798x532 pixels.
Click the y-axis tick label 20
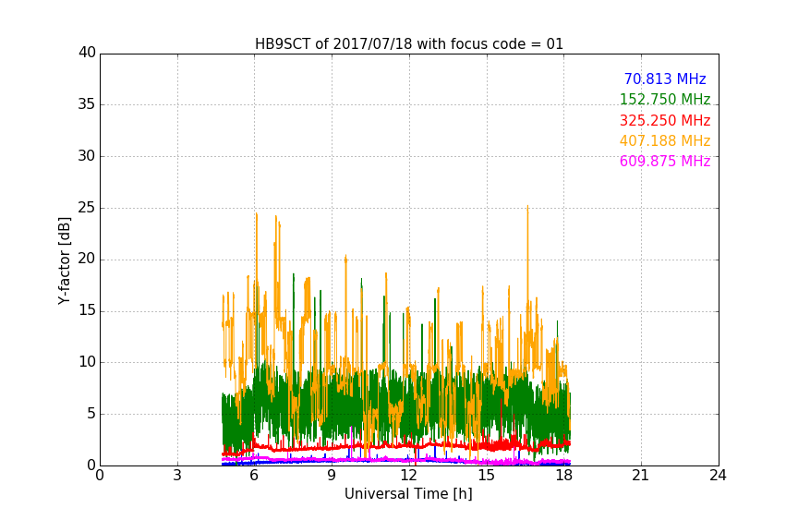(87, 259)
